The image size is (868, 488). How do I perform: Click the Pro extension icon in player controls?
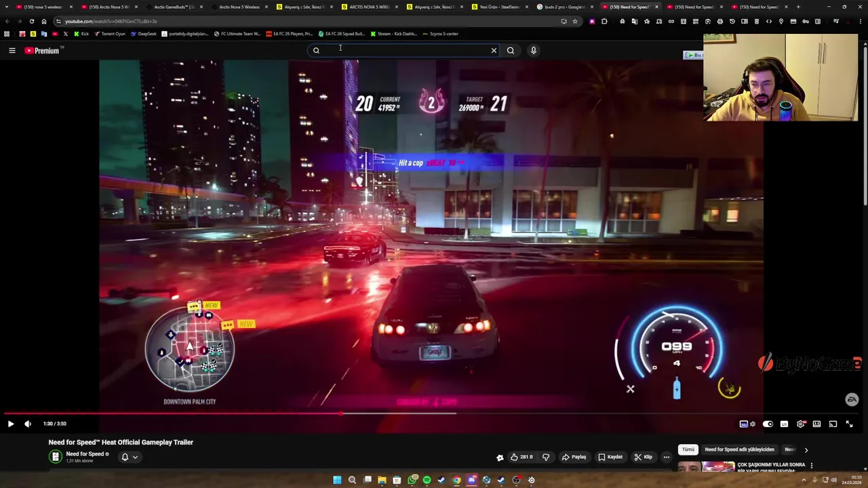tap(744, 424)
